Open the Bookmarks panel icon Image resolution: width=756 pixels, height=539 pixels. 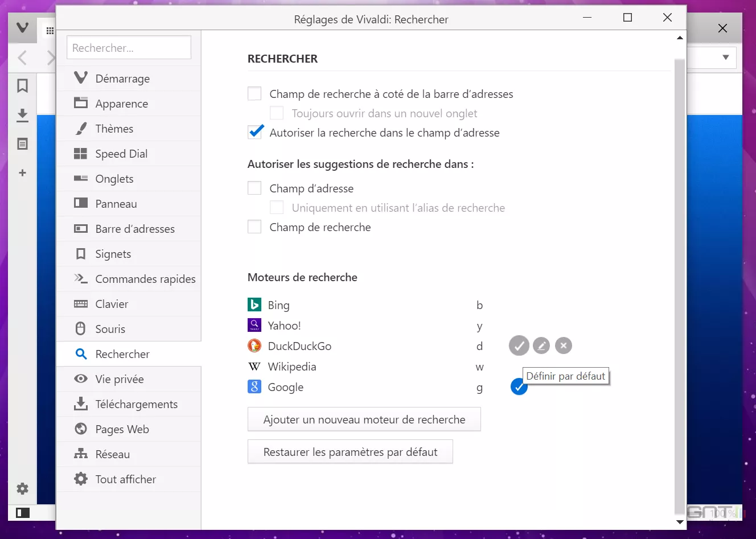[x=22, y=86]
